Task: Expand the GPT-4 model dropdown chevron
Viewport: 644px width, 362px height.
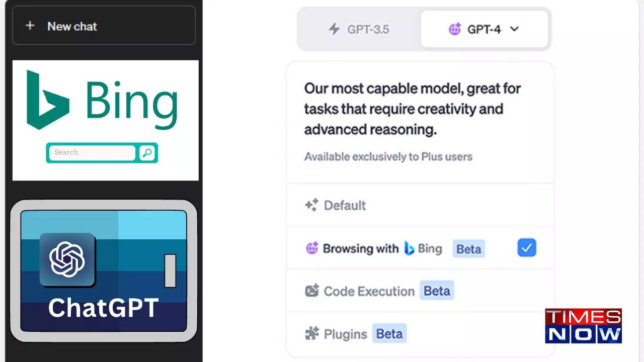Action: click(x=514, y=29)
